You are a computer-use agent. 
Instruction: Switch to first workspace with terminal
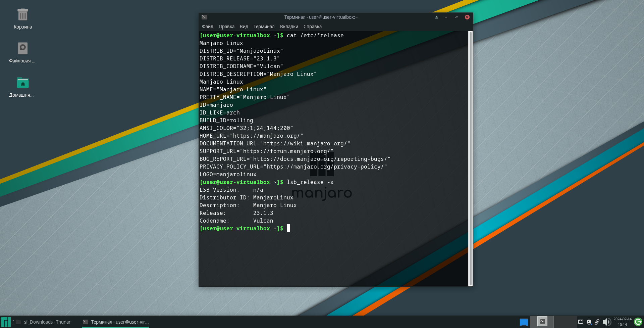542,322
